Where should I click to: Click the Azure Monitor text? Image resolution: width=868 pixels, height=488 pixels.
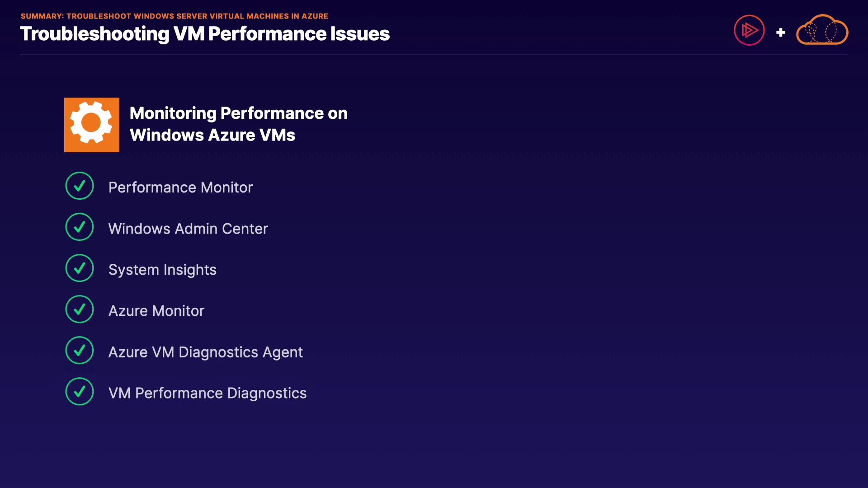point(156,311)
